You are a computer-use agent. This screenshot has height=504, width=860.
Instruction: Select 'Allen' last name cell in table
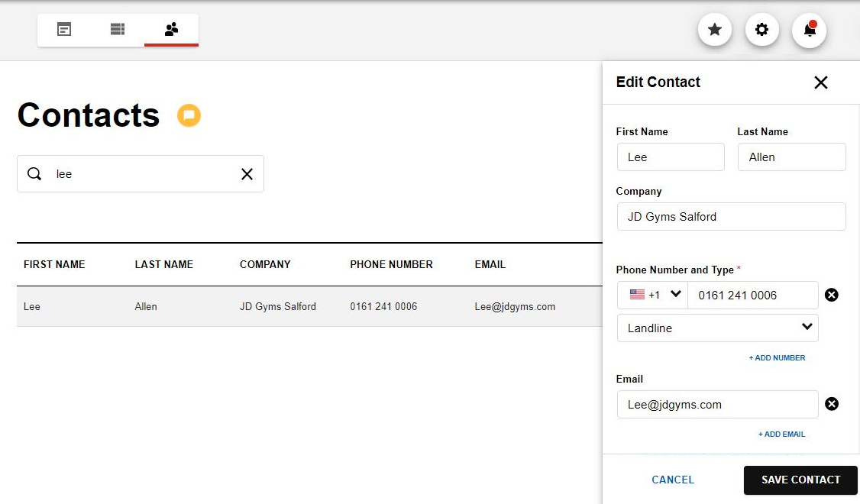pos(146,306)
